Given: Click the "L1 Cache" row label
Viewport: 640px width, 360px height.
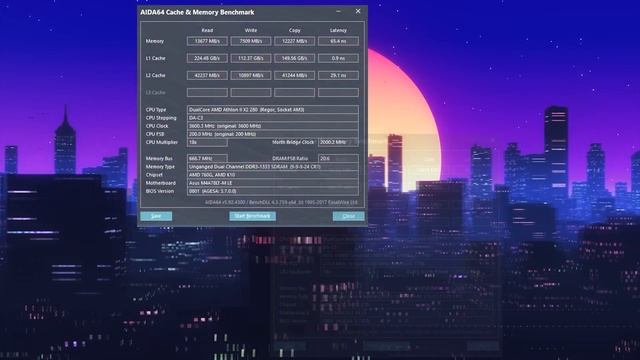Looking at the screenshot, I should click(x=156, y=58).
